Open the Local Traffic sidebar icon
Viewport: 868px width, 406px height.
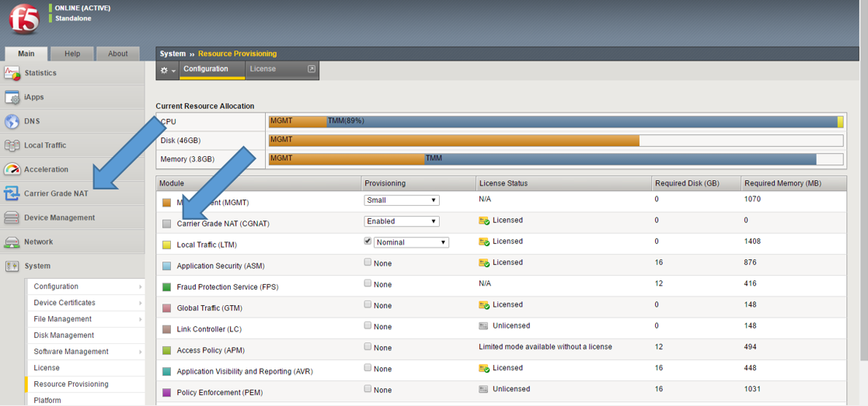[12, 145]
